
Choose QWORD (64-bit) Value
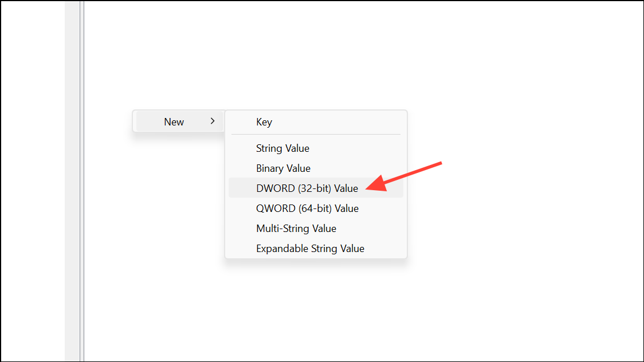[x=307, y=208]
